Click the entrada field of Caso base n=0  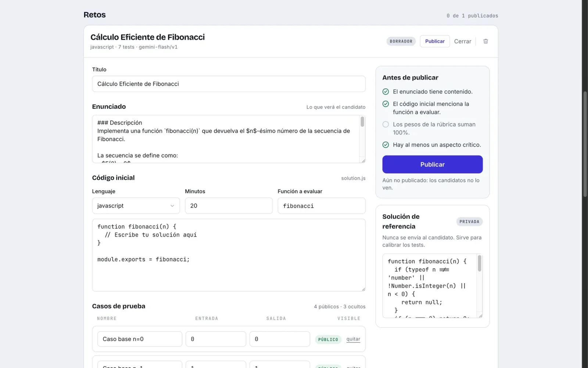pos(216,339)
